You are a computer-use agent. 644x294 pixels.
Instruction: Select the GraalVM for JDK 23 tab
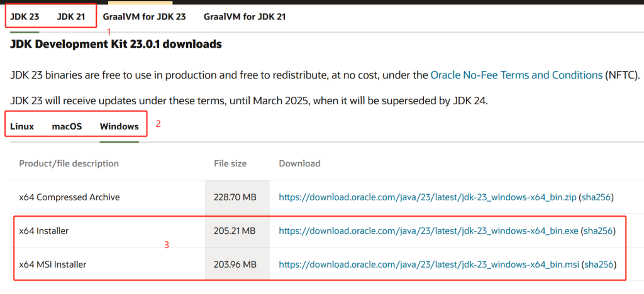[144, 17]
